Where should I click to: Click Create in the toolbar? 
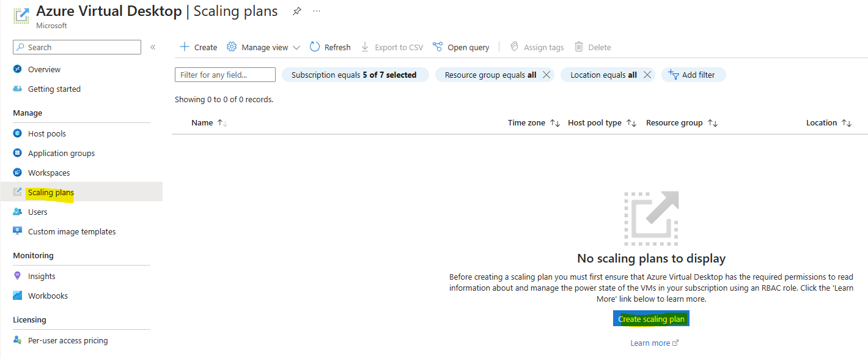click(x=198, y=47)
